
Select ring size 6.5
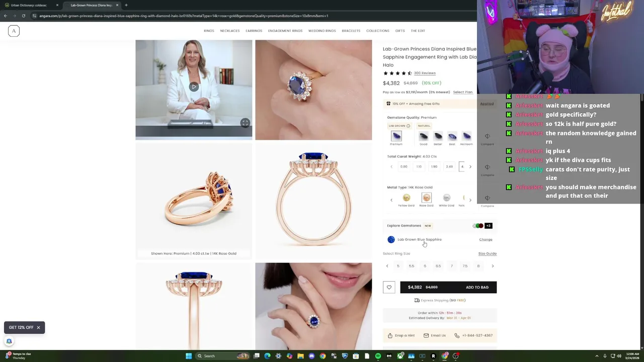pos(438,266)
